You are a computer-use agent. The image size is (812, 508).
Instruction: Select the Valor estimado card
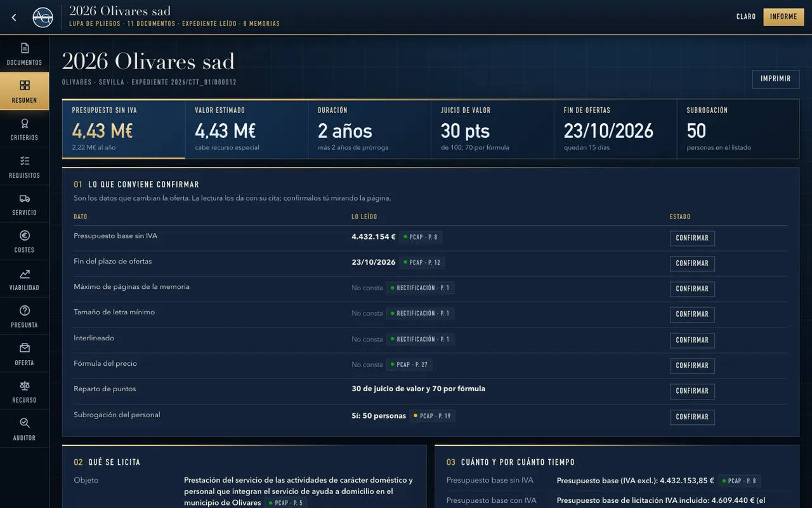(247, 129)
